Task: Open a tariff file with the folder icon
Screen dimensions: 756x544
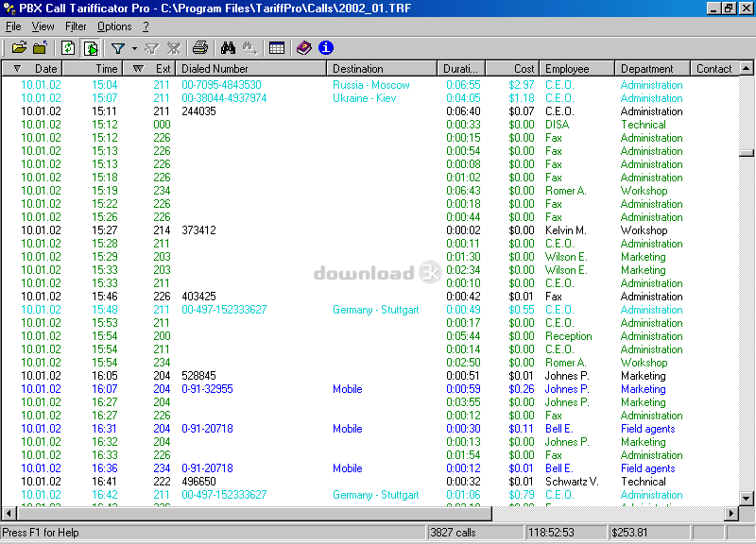Action: pyautogui.click(x=19, y=48)
